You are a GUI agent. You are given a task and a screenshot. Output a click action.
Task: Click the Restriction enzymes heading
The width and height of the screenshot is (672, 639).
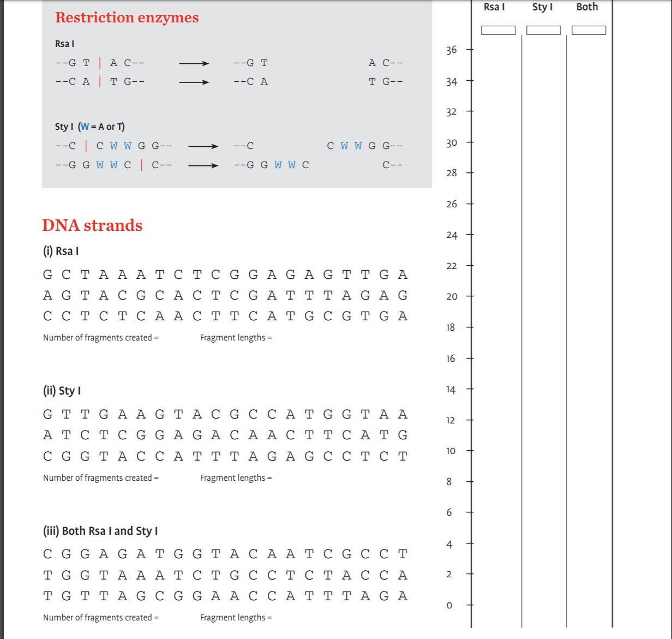click(x=127, y=17)
